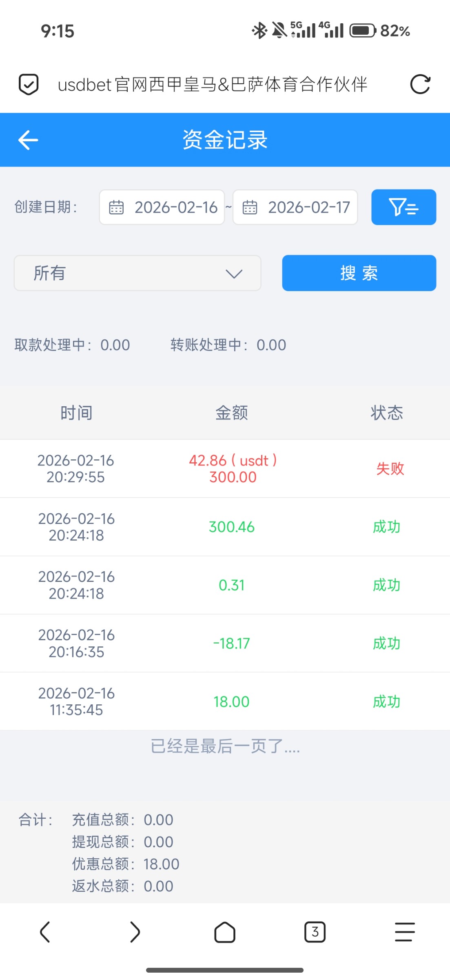Tap the security shield icon in address bar

(x=29, y=85)
